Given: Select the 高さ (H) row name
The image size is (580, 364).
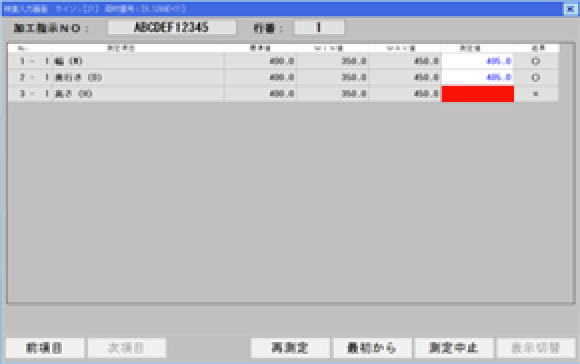Looking at the screenshot, I should (74, 94).
